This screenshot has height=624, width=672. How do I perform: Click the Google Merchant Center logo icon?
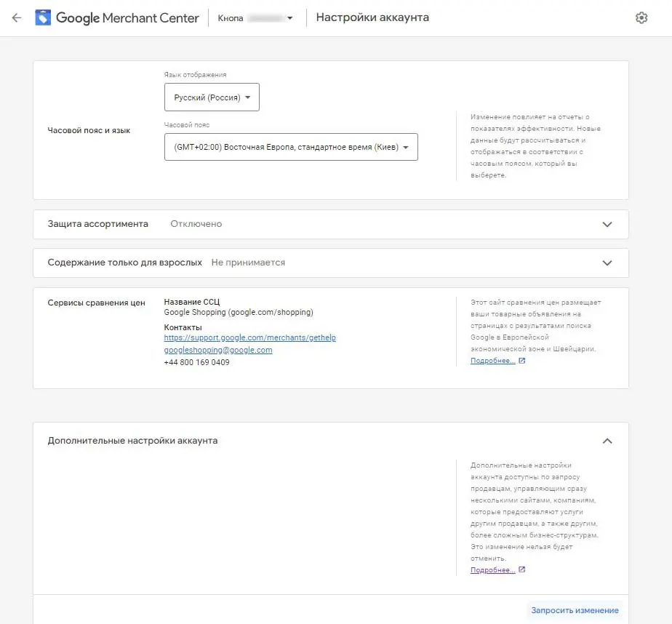coord(43,17)
